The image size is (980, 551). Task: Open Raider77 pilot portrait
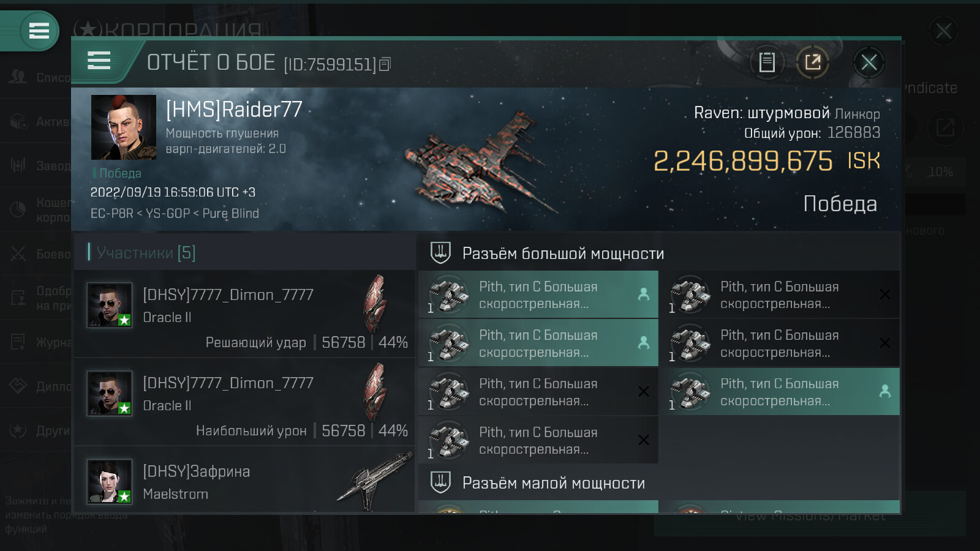(124, 127)
